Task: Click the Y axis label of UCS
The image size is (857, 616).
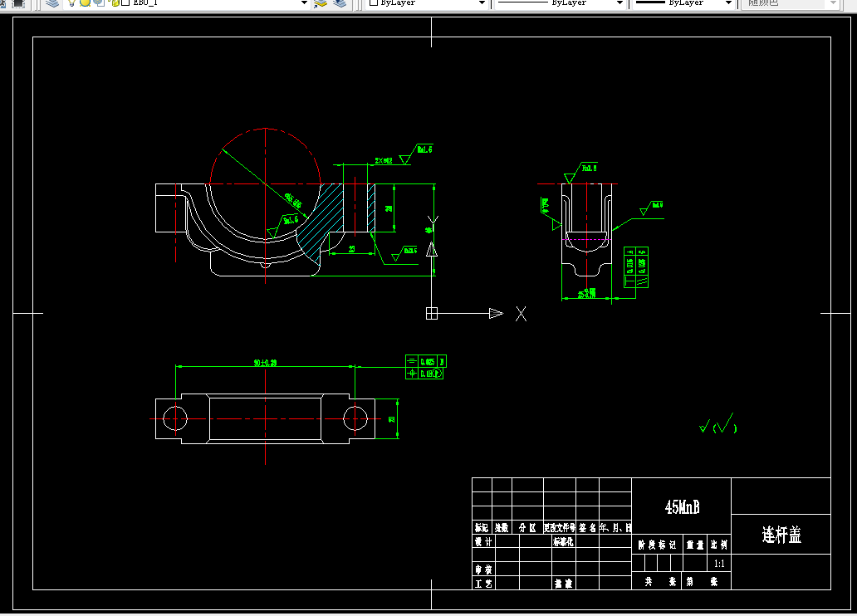Action: click(433, 222)
